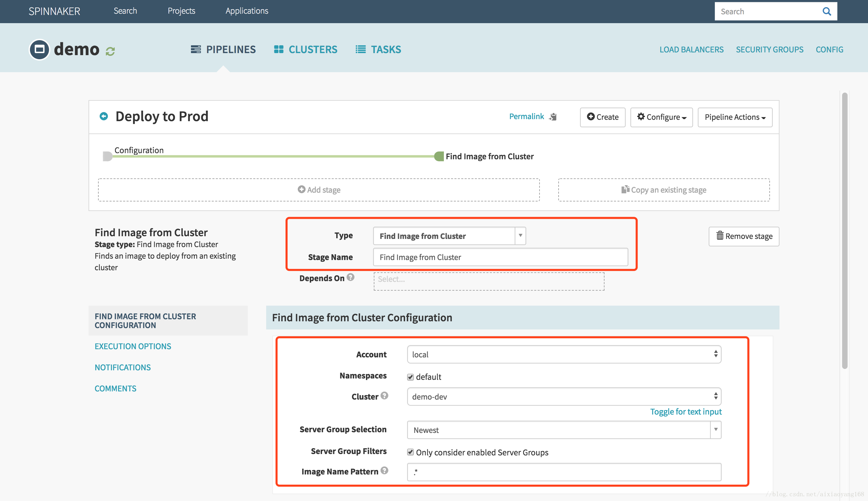Click the magnifier icon in search box
868x501 pixels.
pos(827,11)
